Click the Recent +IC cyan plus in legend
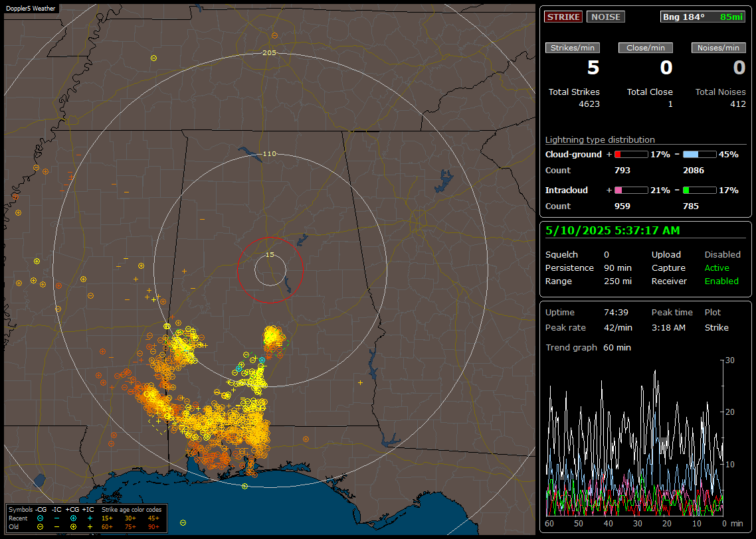Viewport: 756px width, 539px height. [x=90, y=518]
